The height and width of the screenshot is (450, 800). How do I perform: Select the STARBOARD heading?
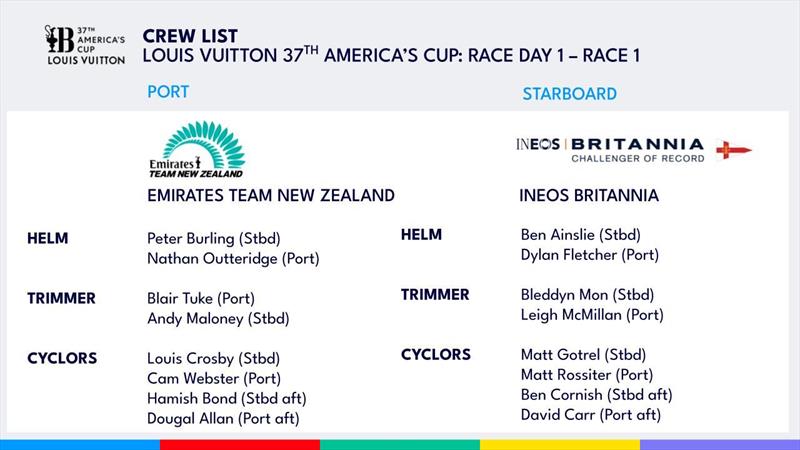pos(569,94)
